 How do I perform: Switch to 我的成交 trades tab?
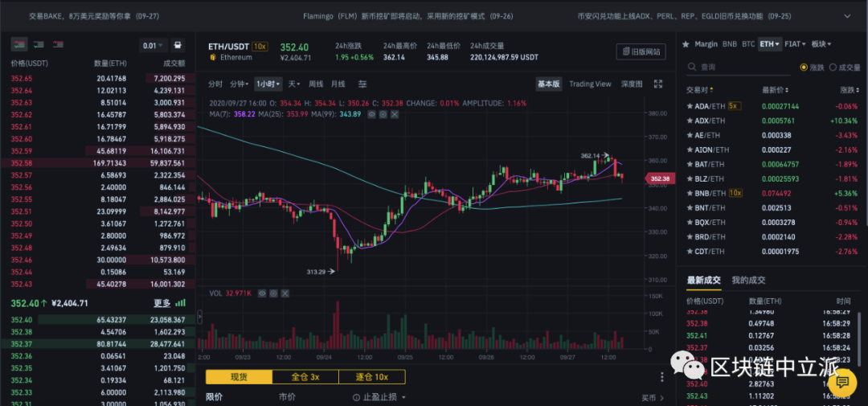pyautogui.click(x=748, y=280)
